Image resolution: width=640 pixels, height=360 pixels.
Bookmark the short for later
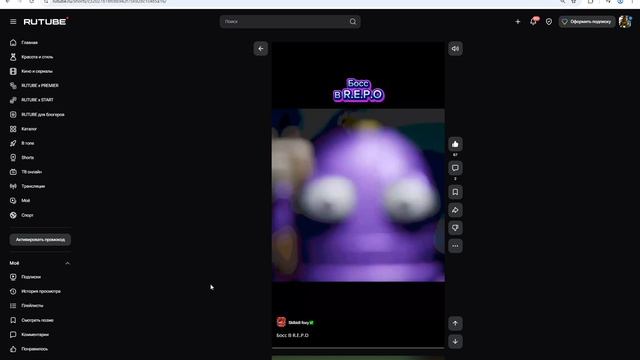(x=455, y=192)
